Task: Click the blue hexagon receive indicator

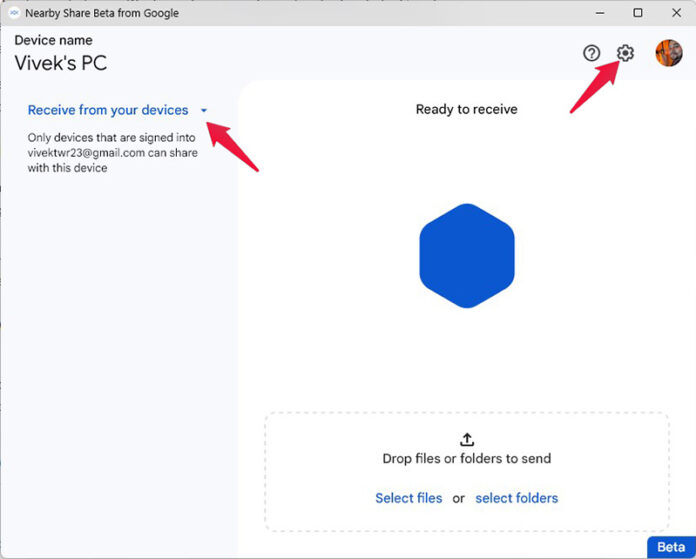Action: tap(466, 256)
